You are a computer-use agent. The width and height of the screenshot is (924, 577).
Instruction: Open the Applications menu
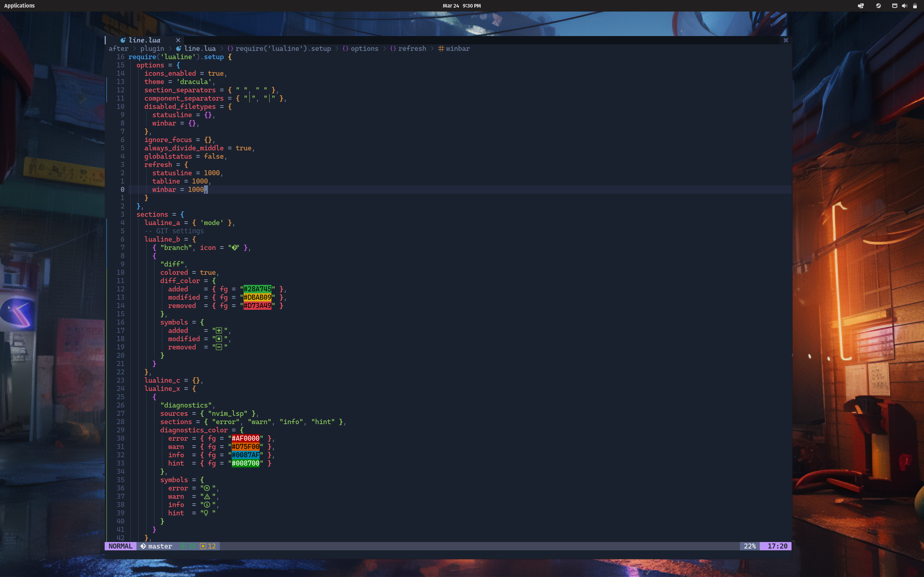pos(19,6)
